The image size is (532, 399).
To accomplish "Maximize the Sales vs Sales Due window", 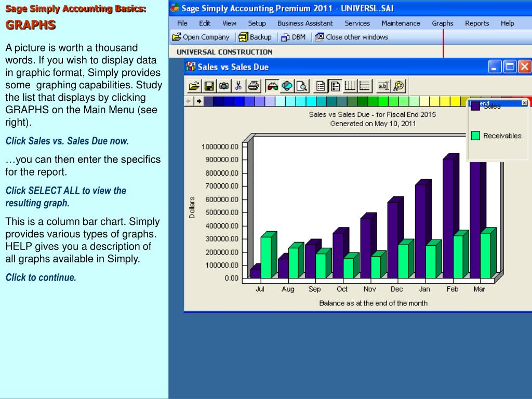I will pyautogui.click(x=510, y=66).
